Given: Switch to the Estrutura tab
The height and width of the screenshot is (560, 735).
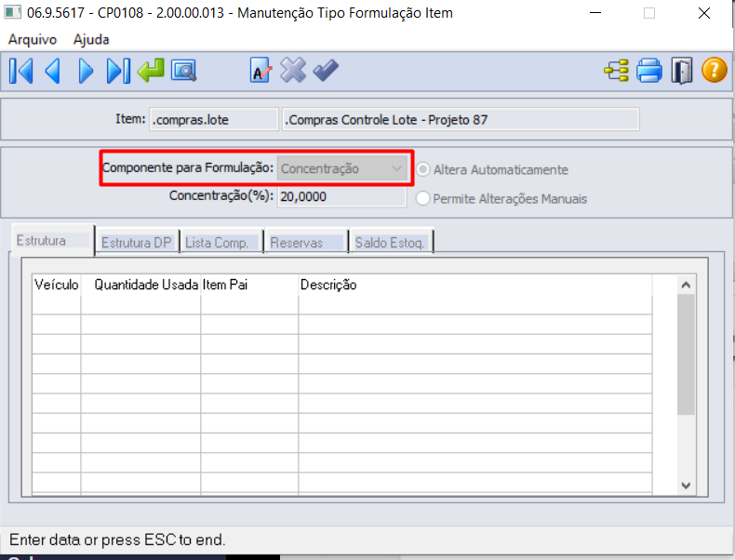Looking at the screenshot, I should (52, 240).
